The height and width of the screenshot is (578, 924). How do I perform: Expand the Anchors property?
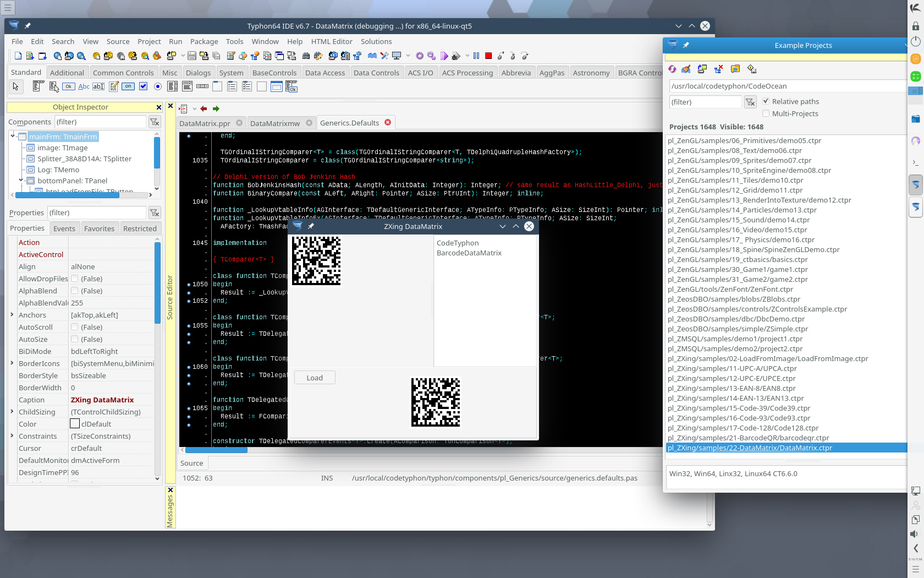[12, 315]
